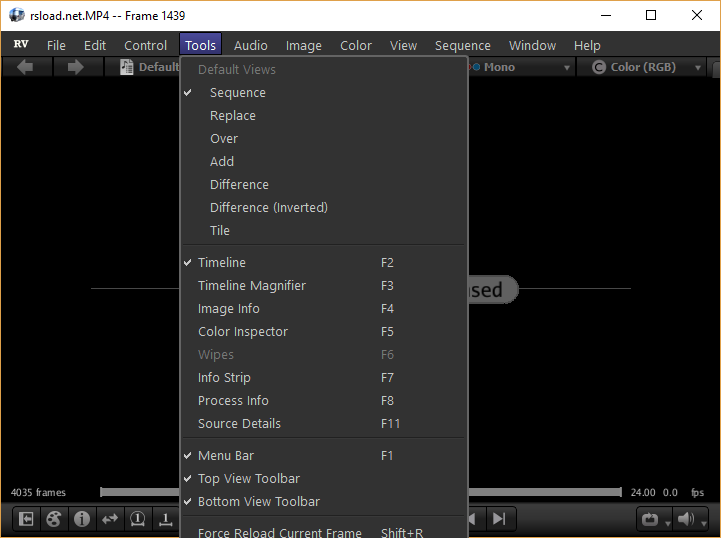Click the circled number one icon
Viewport: 721px width, 538px height.
137,520
